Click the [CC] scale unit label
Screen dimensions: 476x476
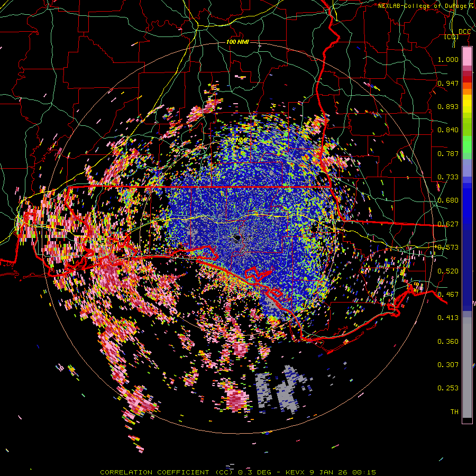[452, 37]
